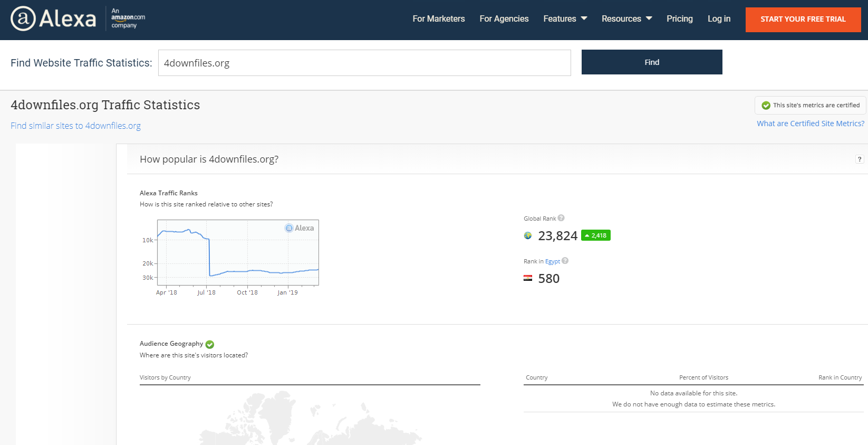The width and height of the screenshot is (868, 445).
Task: Click help icon next to Rank in Egypt
Action: (x=565, y=261)
